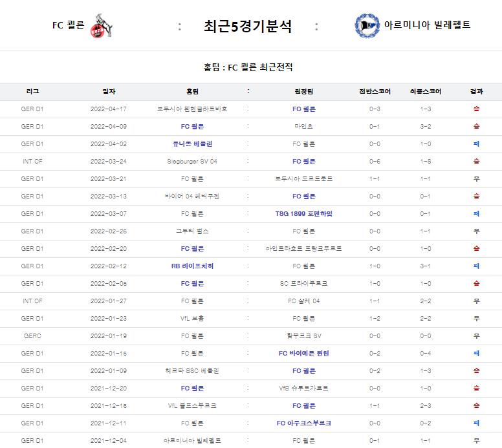Click the GERC league cell
Viewport: 502px width, 448px height.
coord(32,336)
